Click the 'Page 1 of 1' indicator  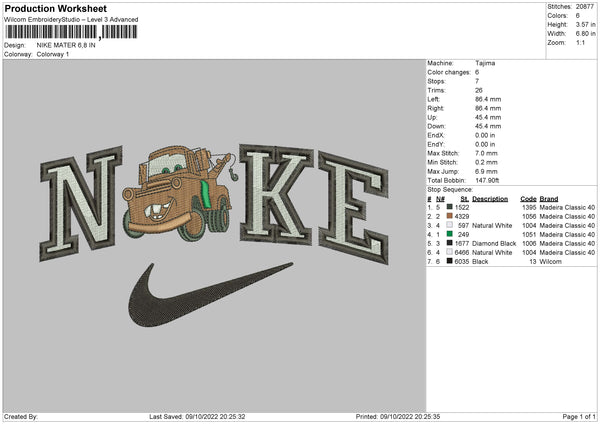tap(579, 417)
